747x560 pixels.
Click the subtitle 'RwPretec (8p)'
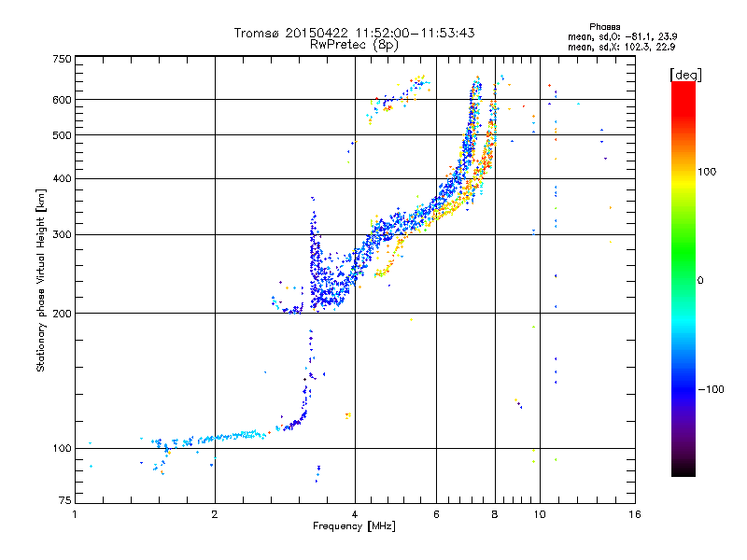354,45
